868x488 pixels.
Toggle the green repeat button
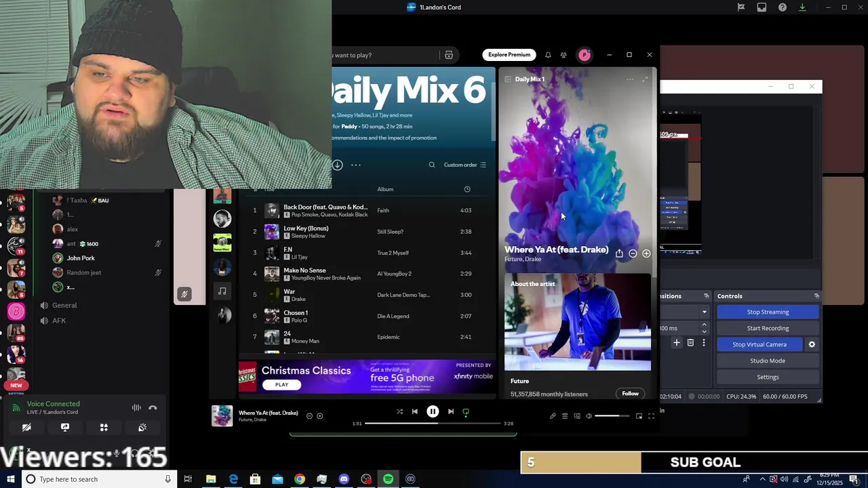pos(466,411)
